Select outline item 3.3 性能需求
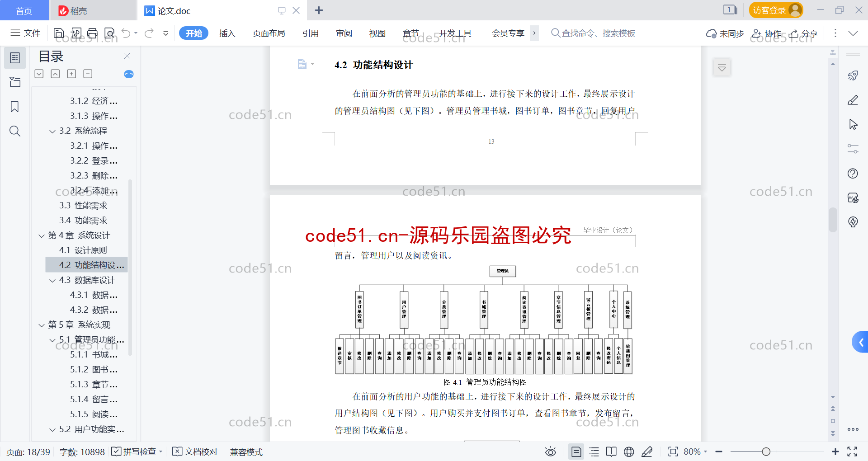 [83, 206]
